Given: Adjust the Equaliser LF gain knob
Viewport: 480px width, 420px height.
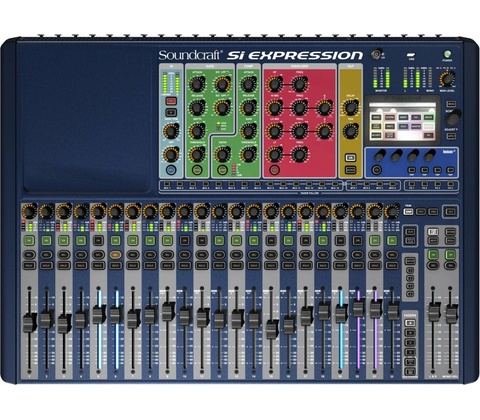Looking at the screenshot, I should 274,154.
